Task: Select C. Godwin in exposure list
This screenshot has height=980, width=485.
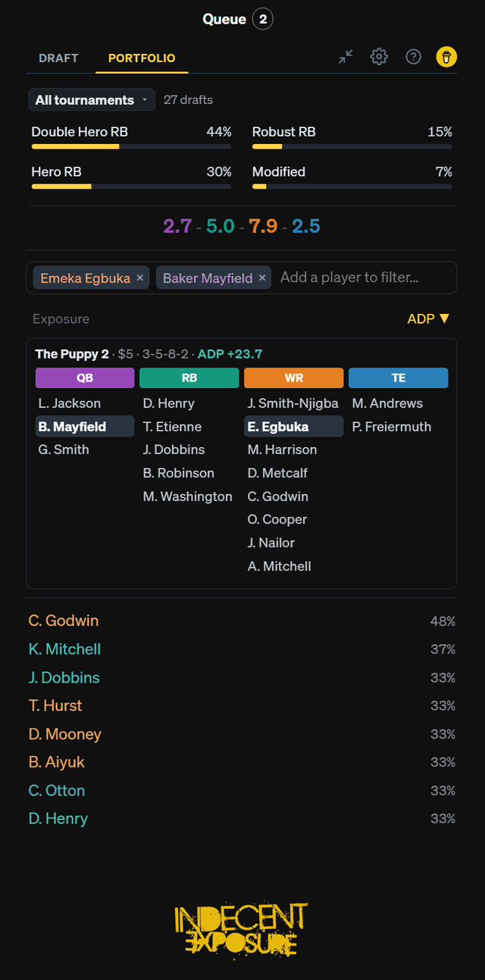Action: pyautogui.click(x=64, y=621)
